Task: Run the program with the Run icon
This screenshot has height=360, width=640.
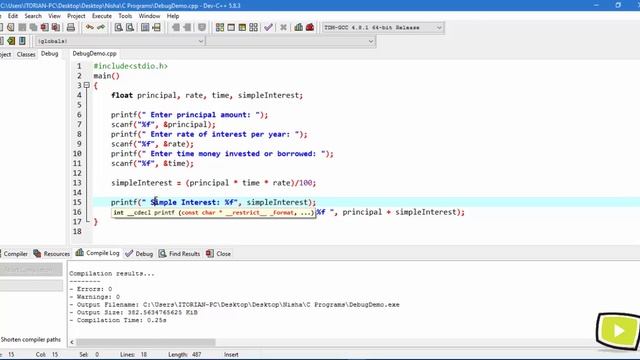Action: 231,27
